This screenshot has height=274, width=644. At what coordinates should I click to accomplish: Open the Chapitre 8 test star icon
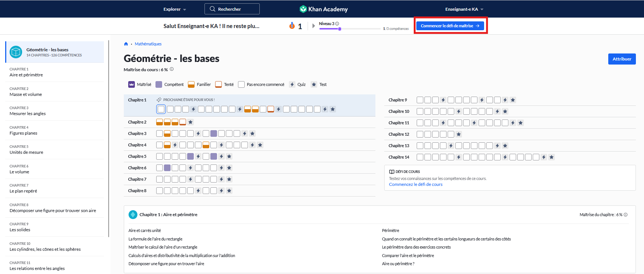tap(229, 191)
